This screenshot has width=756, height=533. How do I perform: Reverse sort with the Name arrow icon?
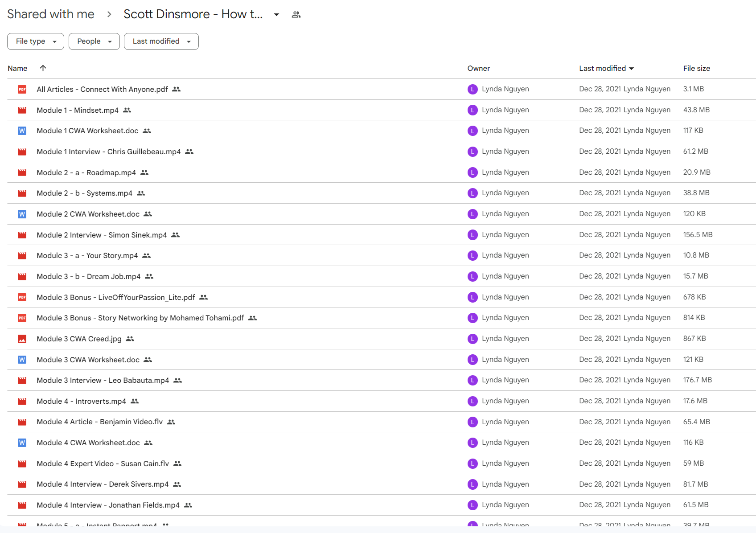pos(43,68)
